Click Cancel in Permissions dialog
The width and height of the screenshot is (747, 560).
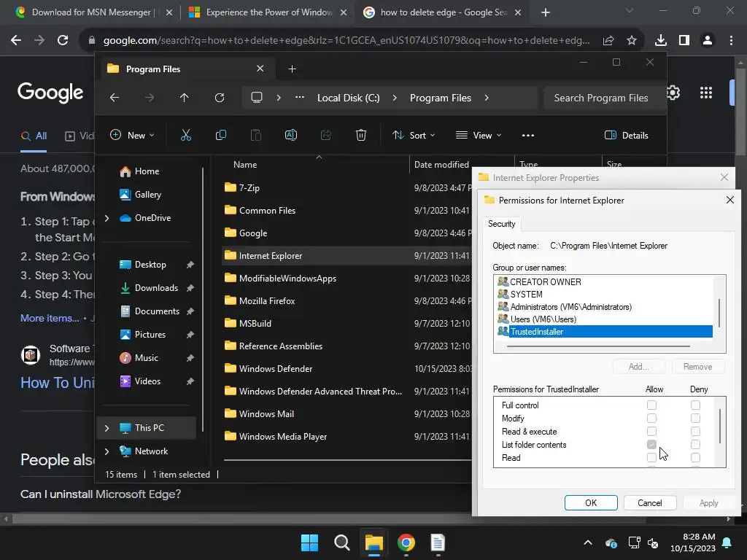coord(649,503)
